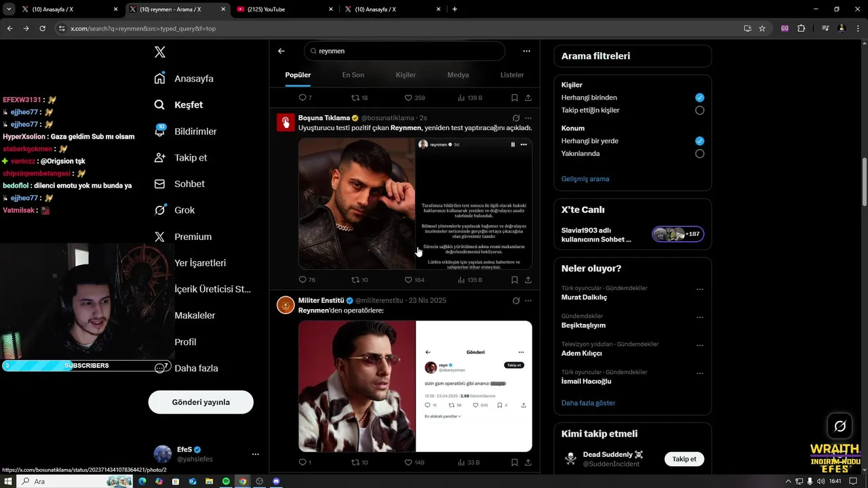868x488 pixels.
Task: Open more menu on Boşuna Tıklama post
Action: pos(528,118)
